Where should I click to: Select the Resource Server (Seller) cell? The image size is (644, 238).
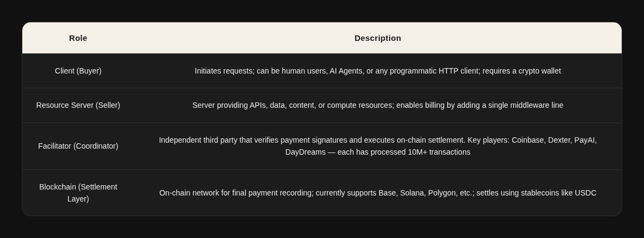(x=78, y=105)
